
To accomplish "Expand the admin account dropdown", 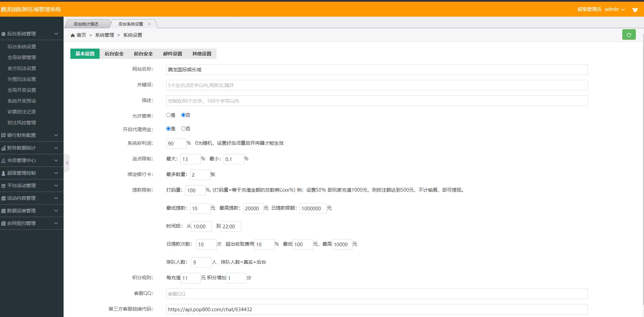I will [x=614, y=9].
